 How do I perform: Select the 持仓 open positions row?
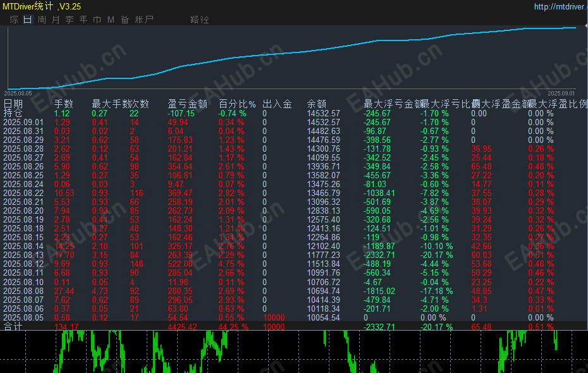point(294,113)
